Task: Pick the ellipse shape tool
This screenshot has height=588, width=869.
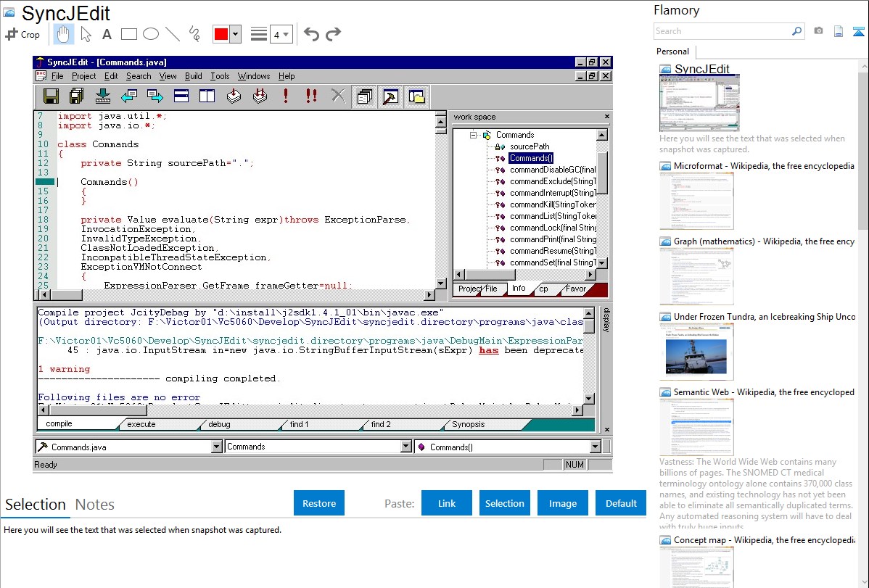Action: pos(151,34)
